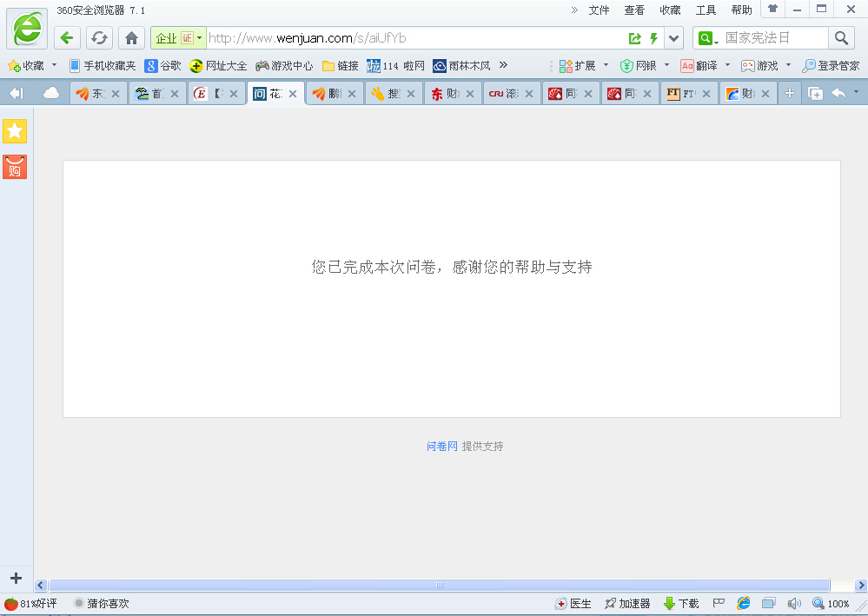Expand the 网银 dropdown arrow

tap(666, 65)
